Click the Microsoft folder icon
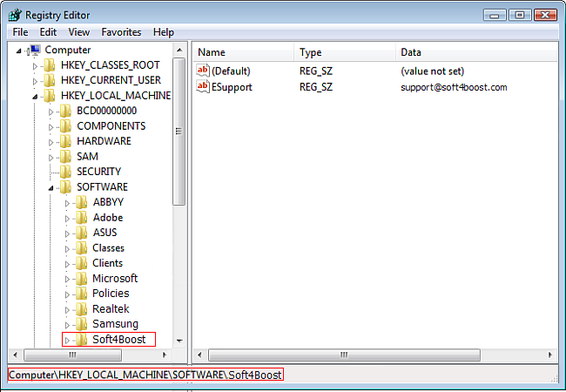This screenshot has width=566, height=392. click(x=82, y=279)
